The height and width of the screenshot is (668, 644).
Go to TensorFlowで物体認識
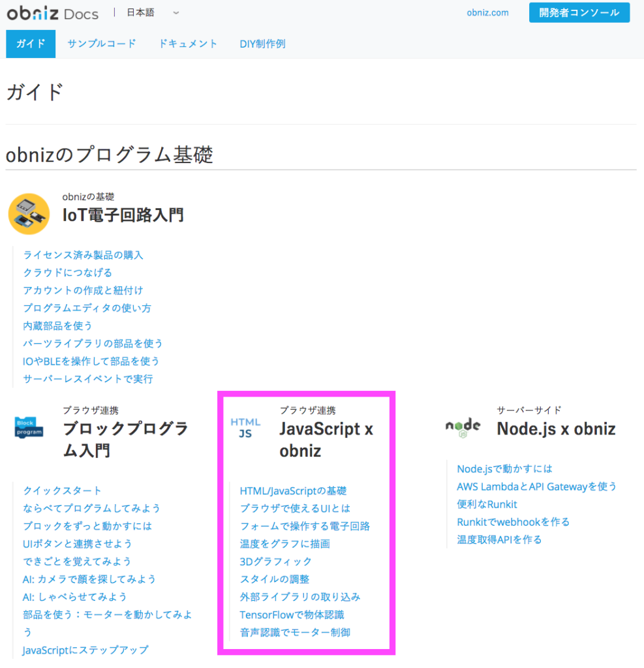point(292,615)
